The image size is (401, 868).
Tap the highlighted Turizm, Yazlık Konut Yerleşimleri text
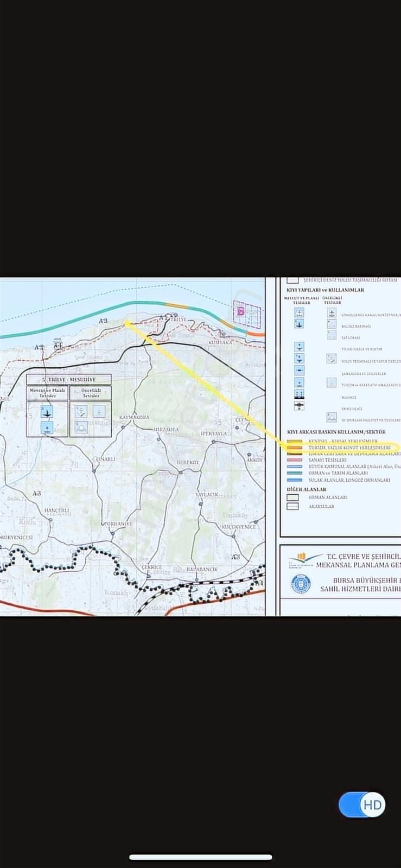click(x=349, y=448)
